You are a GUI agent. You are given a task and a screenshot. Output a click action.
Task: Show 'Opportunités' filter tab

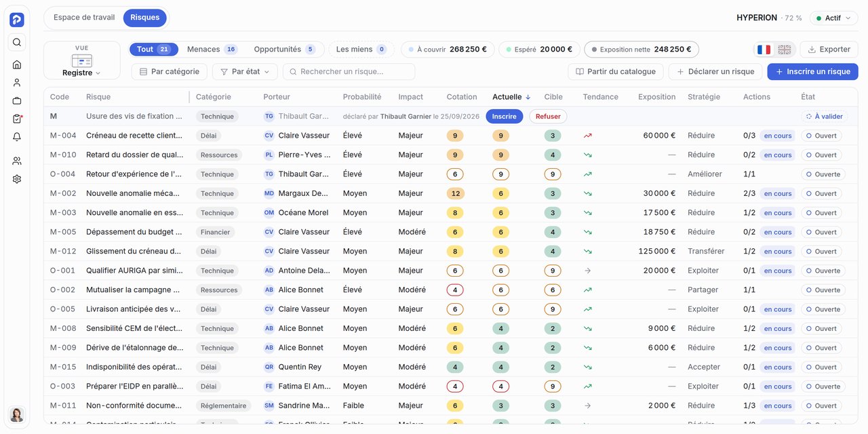point(285,50)
